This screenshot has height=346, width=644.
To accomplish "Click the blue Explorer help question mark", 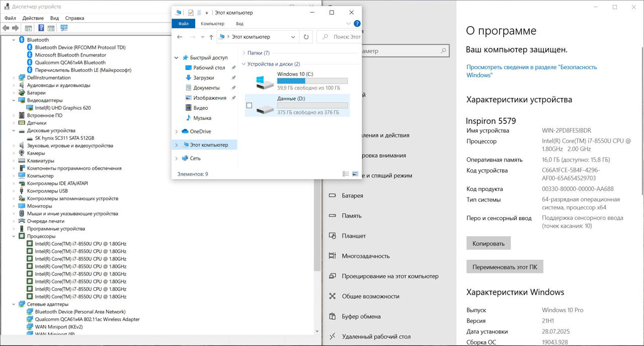I will point(357,24).
